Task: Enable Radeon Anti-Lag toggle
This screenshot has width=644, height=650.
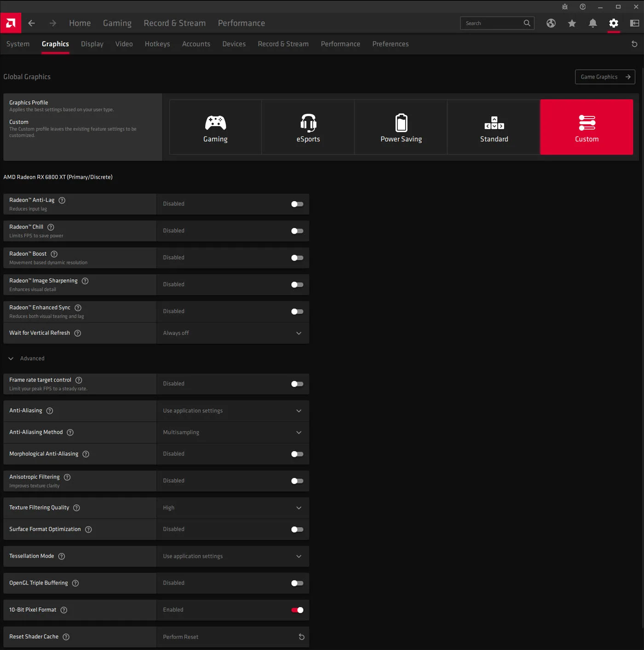Action: (x=297, y=204)
